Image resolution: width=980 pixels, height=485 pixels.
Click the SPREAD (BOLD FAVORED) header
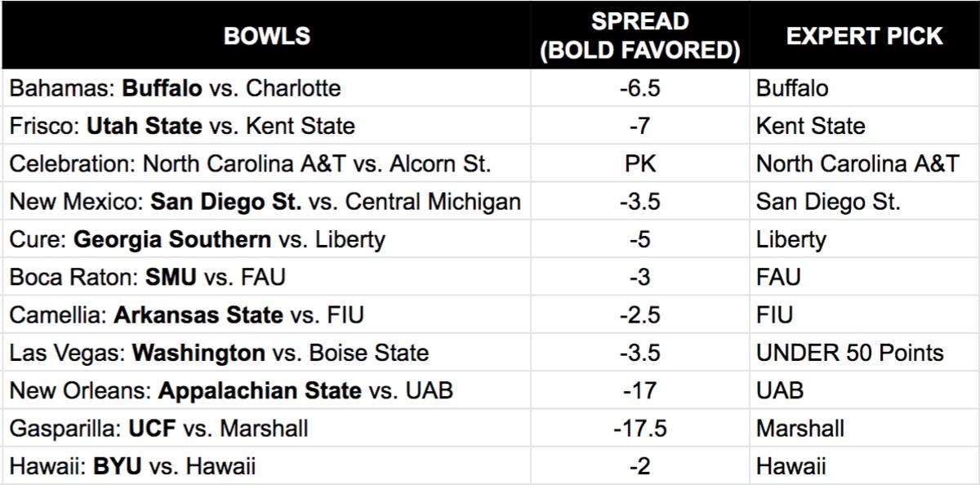click(x=639, y=36)
